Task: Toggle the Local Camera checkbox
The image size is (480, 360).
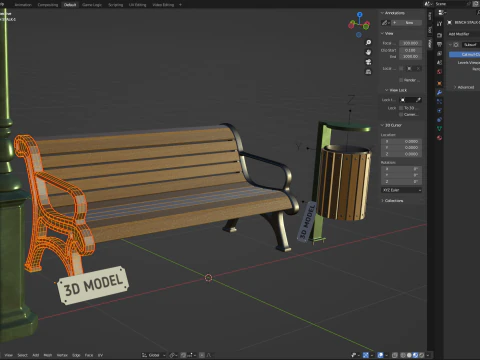Action: (x=401, y=68)
